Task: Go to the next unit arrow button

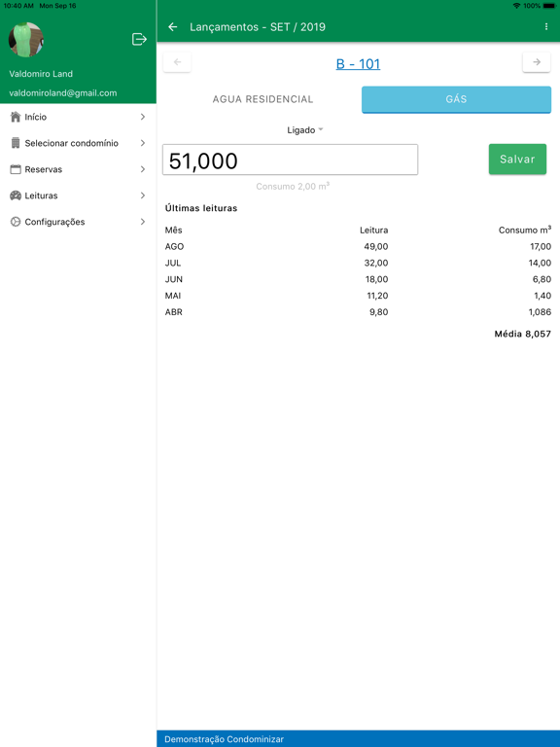Action: pyautogui.click(x=537, y=62)
